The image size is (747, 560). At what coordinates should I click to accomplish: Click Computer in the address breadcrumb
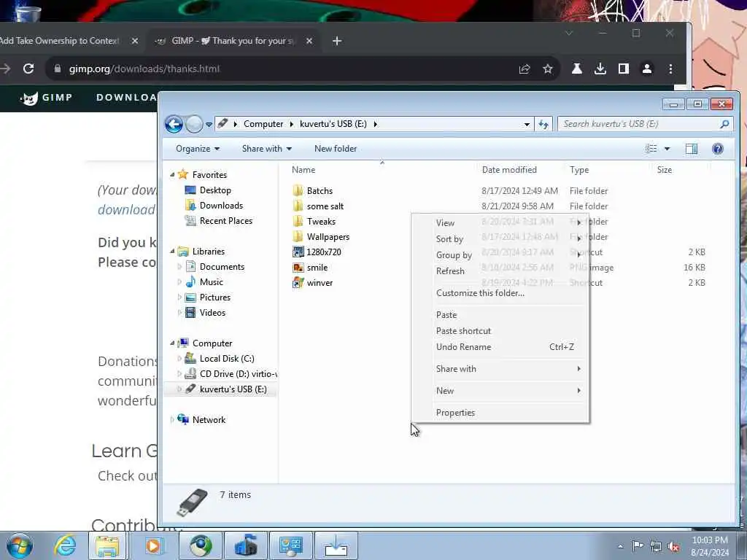pos(263,124)
